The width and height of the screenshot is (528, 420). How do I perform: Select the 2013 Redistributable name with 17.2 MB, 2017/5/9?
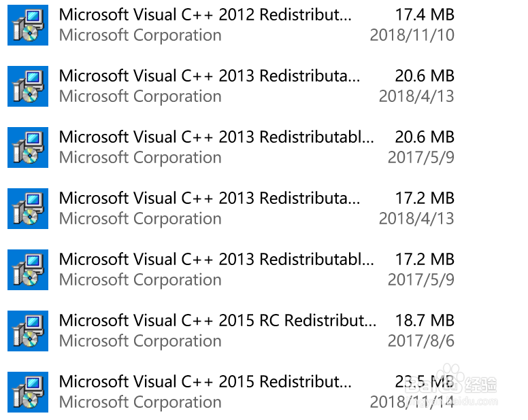tap(216, 260)
